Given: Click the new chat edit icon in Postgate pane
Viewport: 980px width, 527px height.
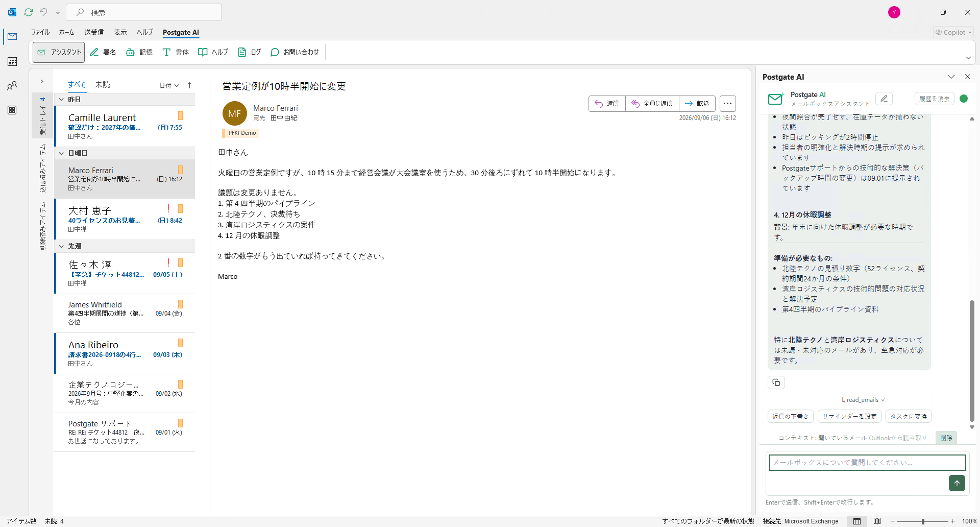Looking at the screenshot, I should 884,99.
